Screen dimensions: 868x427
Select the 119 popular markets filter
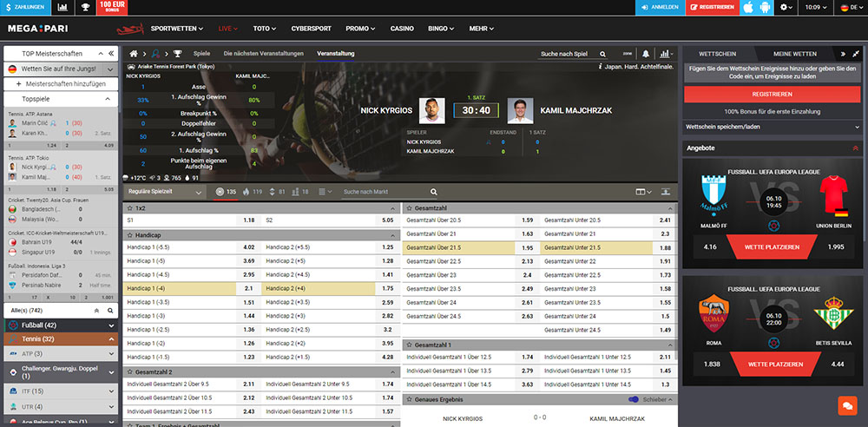[252, 192]
